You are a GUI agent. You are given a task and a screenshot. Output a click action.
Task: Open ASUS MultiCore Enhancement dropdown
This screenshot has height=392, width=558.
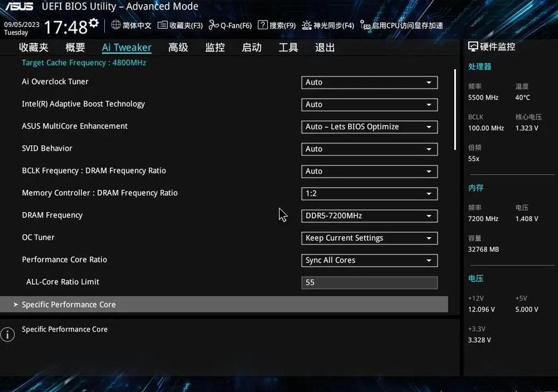pos(369,127)
